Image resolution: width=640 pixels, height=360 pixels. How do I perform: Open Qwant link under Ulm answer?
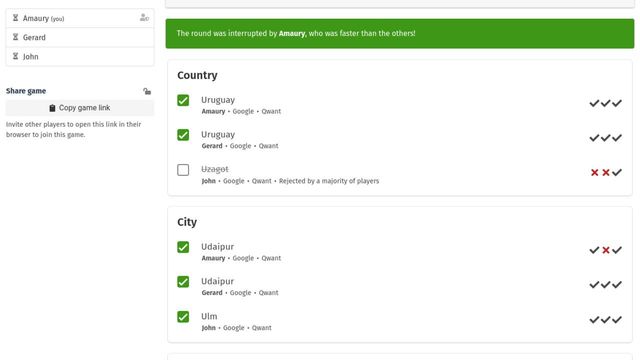click(x=262, y=328)
